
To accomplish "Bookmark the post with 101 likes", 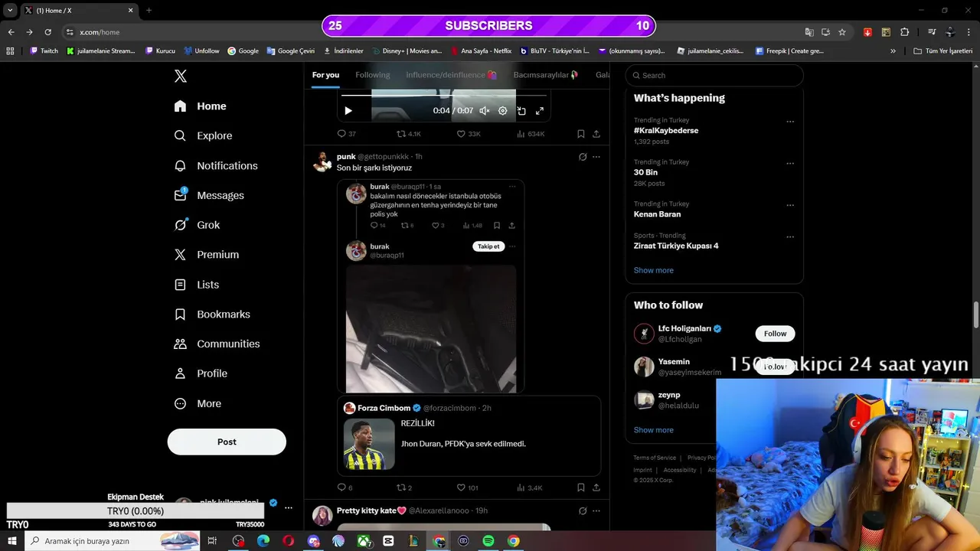I will tap(581, 487).
